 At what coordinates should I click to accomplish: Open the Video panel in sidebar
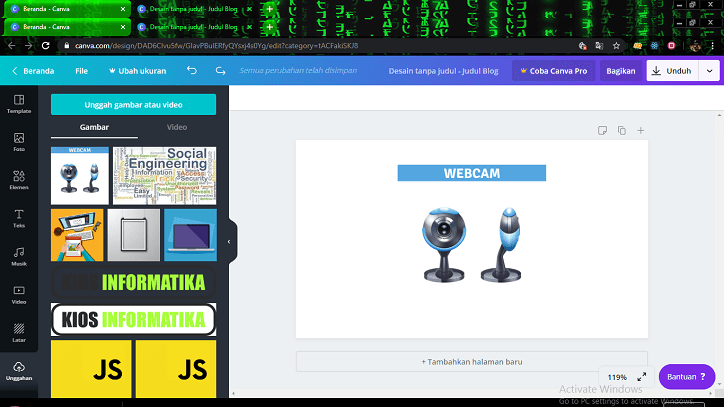[x=19, y=294]
